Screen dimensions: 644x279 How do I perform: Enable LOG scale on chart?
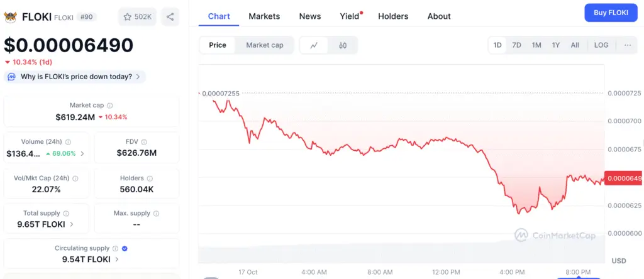[601, 45]
